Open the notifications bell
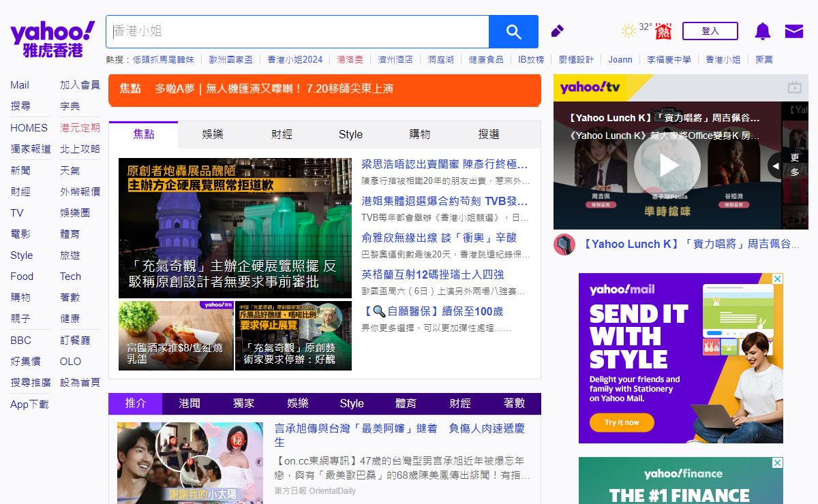818x504 pixels. tap(762, 31)
